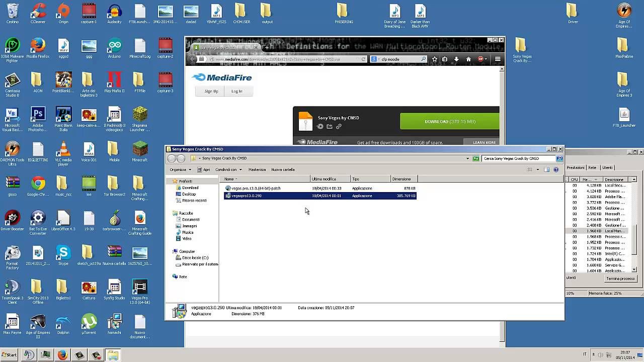Sort files by Ultima modifica column
The image size is (644, 362).
[x=331, y=179]
